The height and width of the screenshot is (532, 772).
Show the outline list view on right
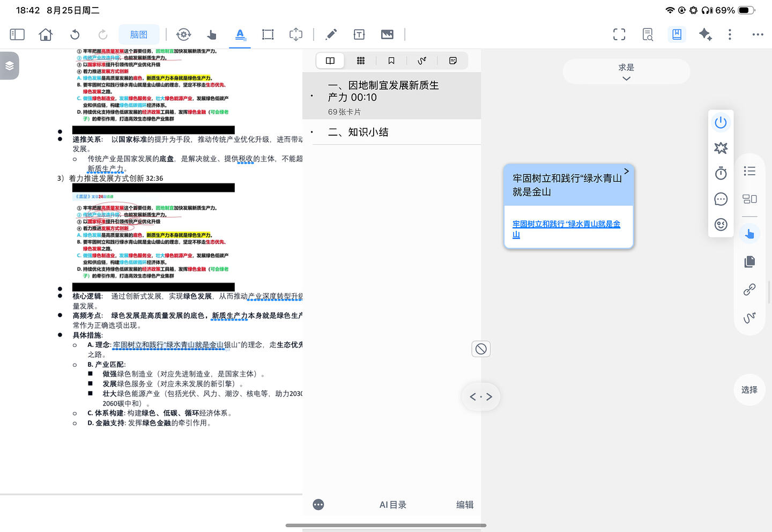pos(749,171)
